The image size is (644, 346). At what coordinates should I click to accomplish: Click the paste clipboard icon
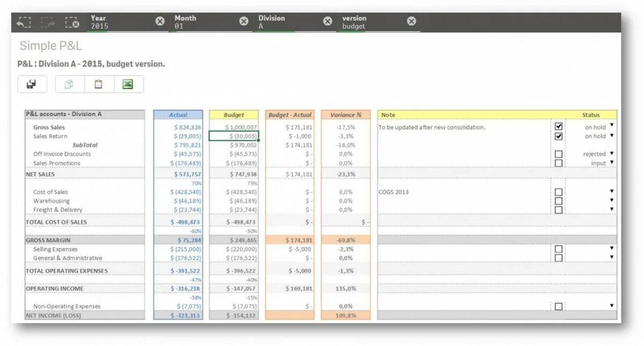click(99, 84)
